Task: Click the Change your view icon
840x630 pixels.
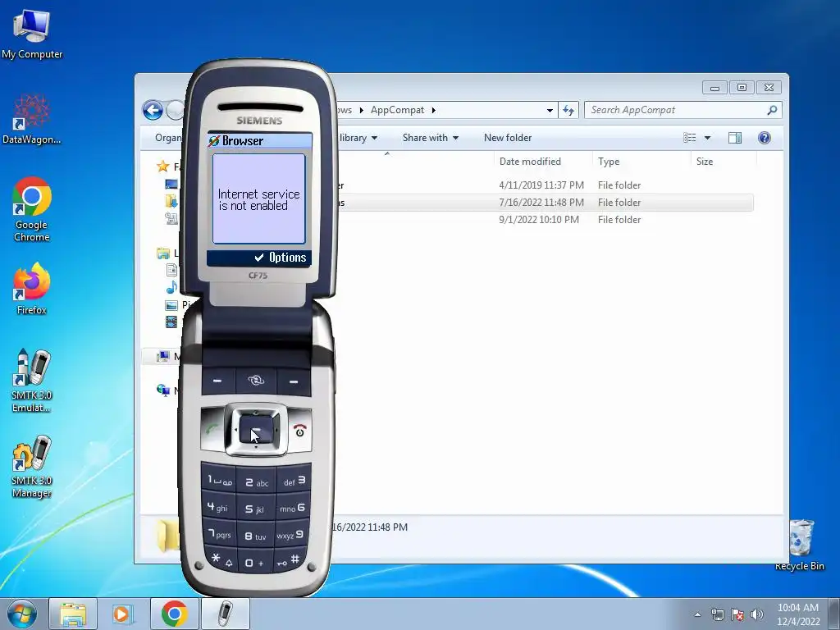Action: pos(689,138)
